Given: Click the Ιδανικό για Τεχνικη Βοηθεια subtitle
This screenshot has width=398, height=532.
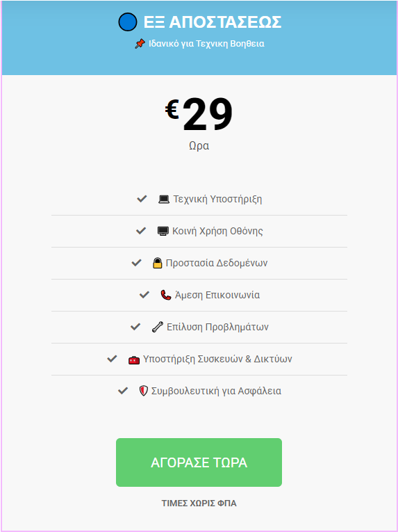Looking at the screenshot, I should coord(206,44).
